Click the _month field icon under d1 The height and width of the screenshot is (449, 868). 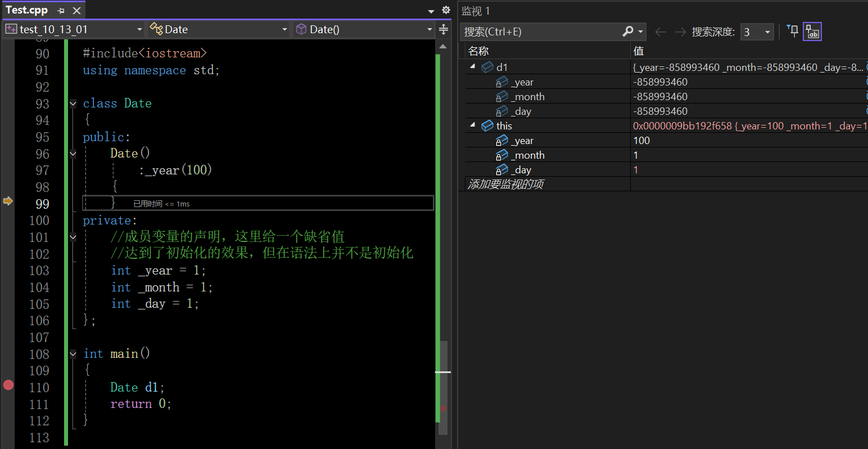(x=501, y=97)
